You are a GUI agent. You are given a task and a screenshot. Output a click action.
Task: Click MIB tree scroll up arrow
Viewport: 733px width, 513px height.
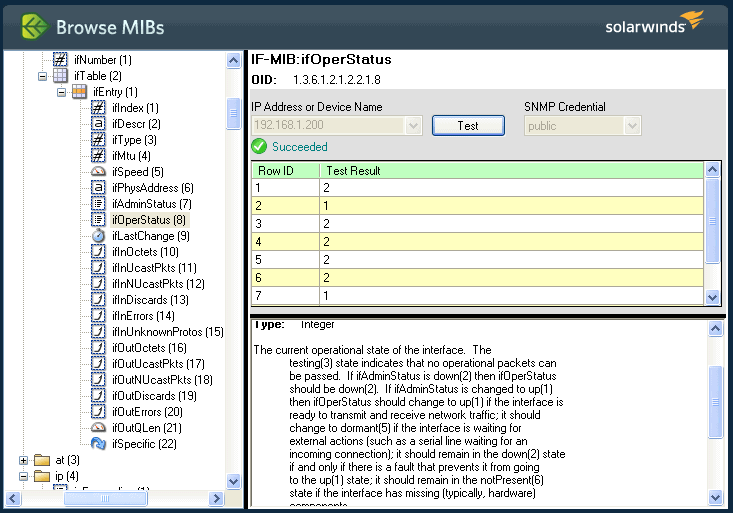coord(233,60)
